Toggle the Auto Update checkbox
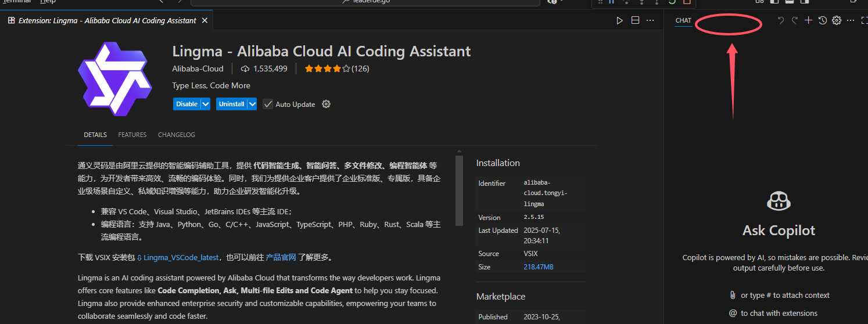868x324 pixels. pyautogui.click(x=268, y=104)
